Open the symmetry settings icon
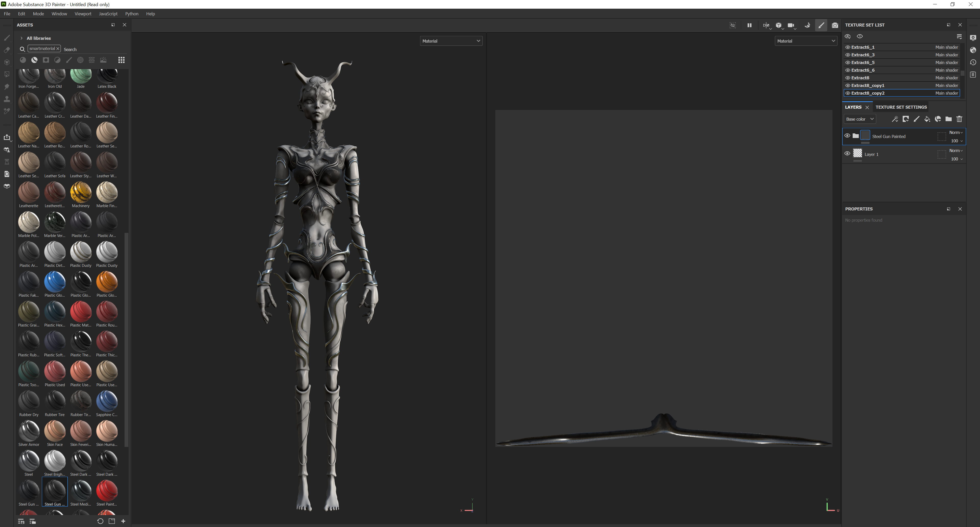 (x=765, y=26)
